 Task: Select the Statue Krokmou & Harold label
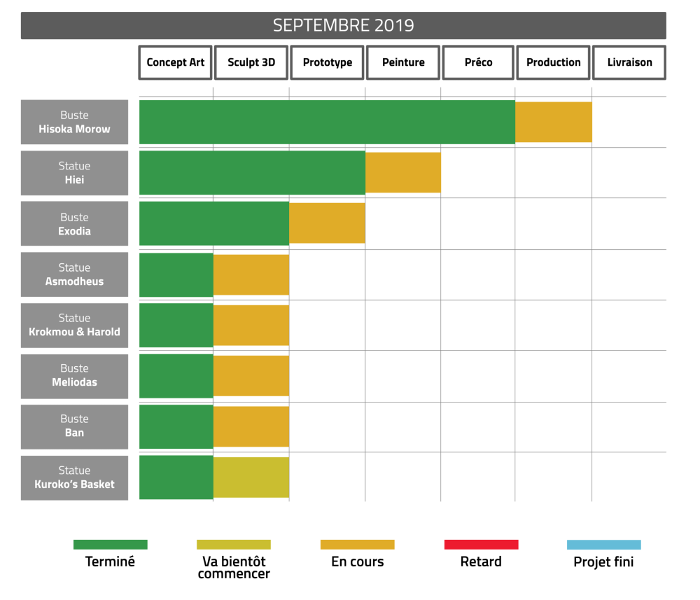pos(74,325)
